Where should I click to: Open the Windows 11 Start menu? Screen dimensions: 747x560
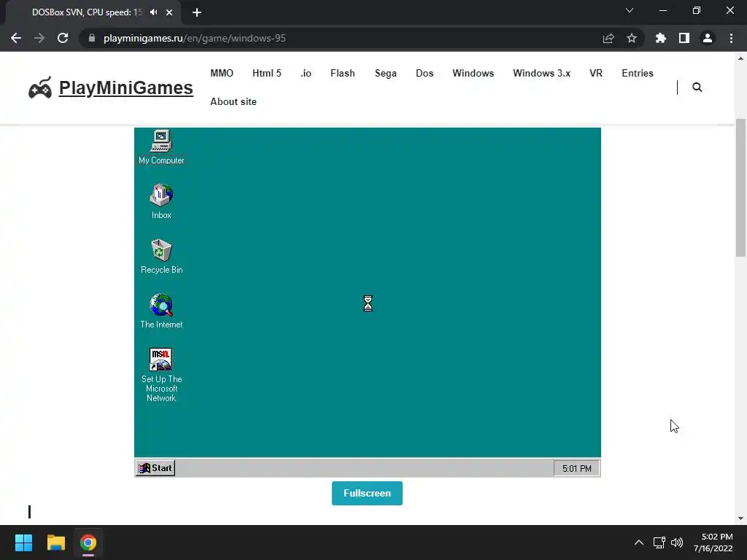pyautogui.click(x=23, y=542)
